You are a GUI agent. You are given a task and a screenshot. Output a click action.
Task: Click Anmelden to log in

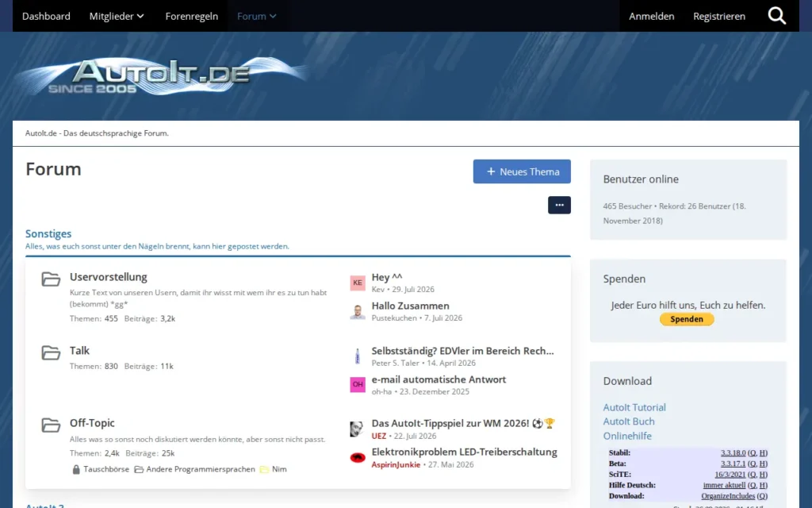[x=652, y=16]
